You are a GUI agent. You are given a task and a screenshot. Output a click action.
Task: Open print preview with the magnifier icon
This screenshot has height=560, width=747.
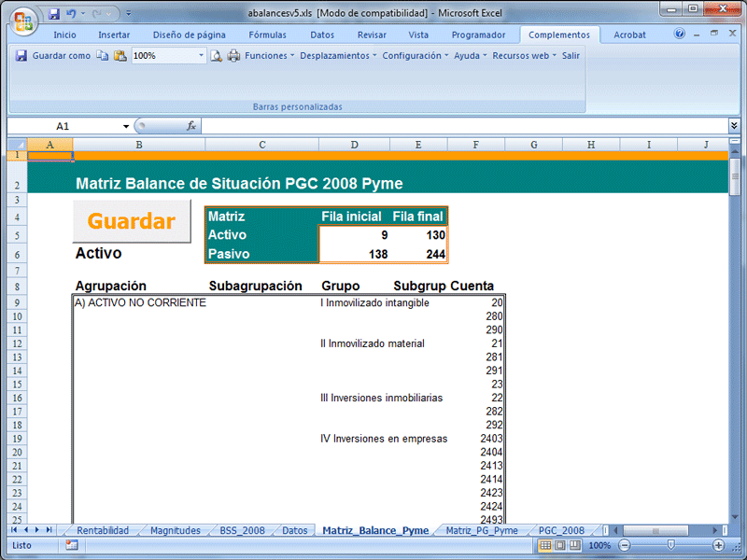coord(217,56)
